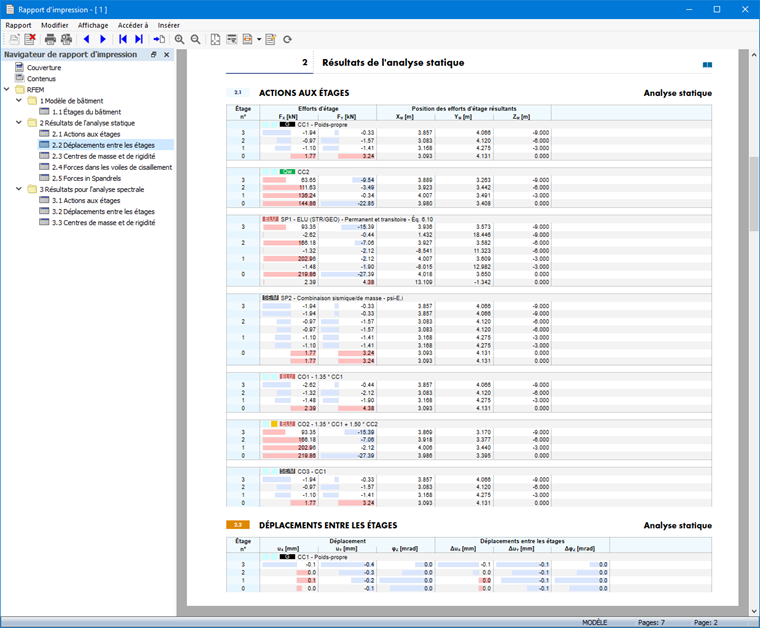This screenshot has height=628, width=760.
Task: Select 3.1 Actions aux étages in tree
Action: point(86,201)
